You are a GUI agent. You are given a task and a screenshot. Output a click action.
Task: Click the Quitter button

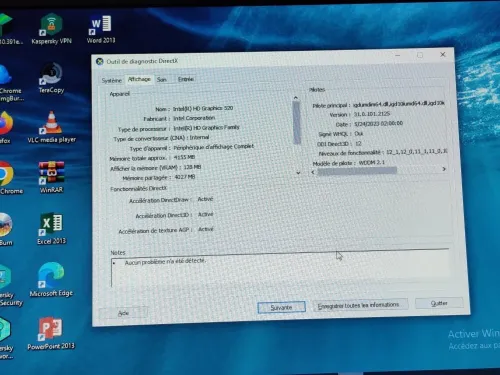pos(439,303)
